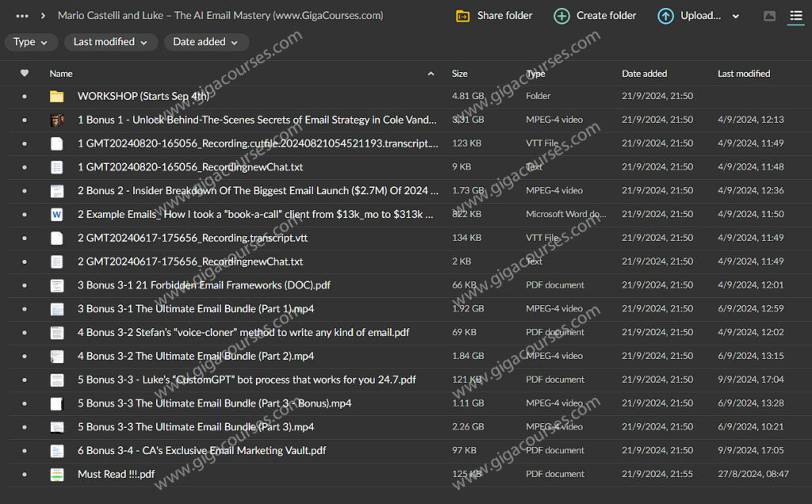Click the Upload arrow icon
Image resolution: width=812 pixels, height=504 pixels.
coord(666,16)
